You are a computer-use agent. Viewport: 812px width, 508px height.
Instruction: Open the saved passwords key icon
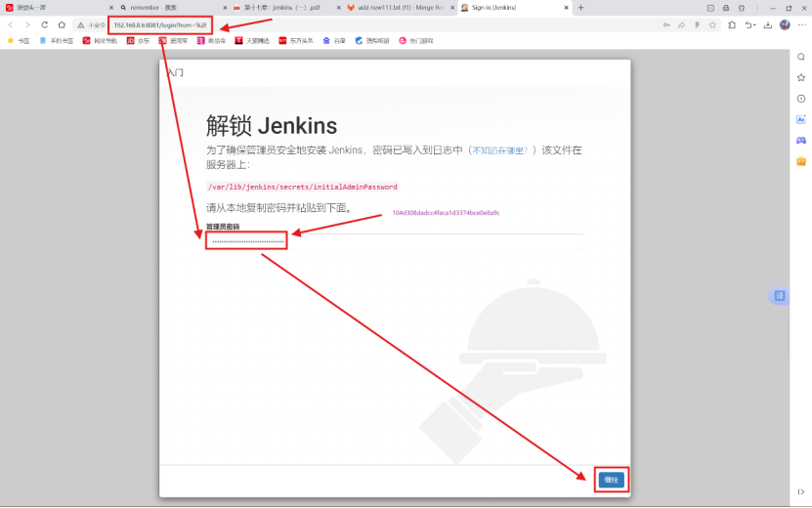[x=666, y=24]
